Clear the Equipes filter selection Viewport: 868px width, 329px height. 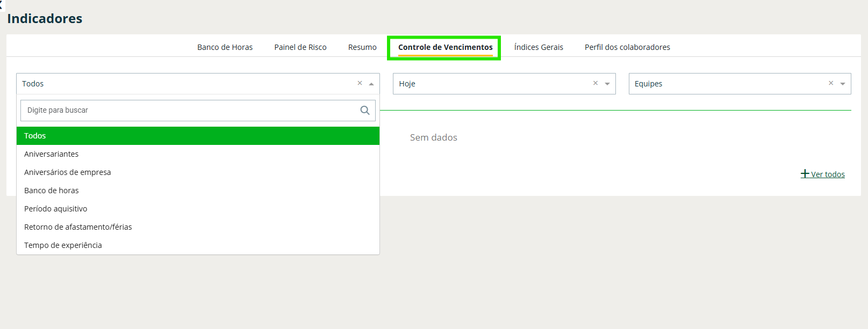click(830, 83)
